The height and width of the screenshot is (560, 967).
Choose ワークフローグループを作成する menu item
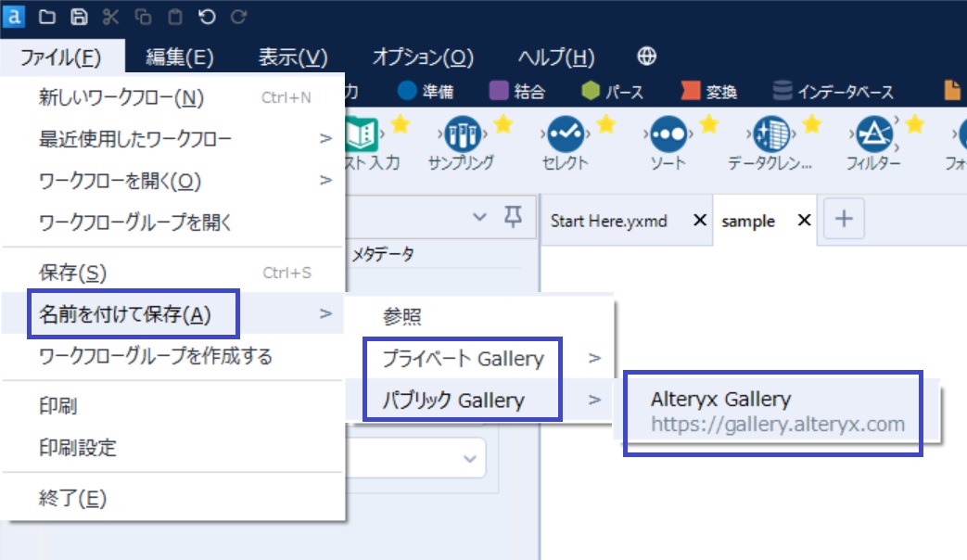click(172, 356)
